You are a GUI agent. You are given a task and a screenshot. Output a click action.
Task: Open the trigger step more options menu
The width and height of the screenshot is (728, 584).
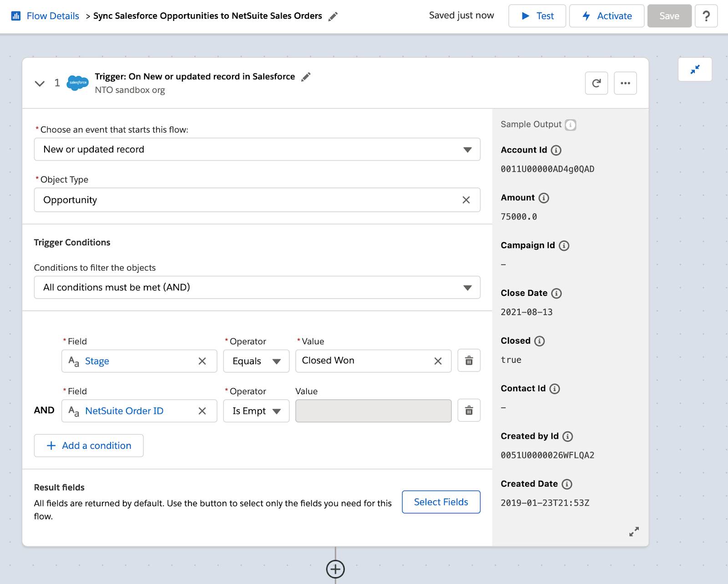(625, 83)
